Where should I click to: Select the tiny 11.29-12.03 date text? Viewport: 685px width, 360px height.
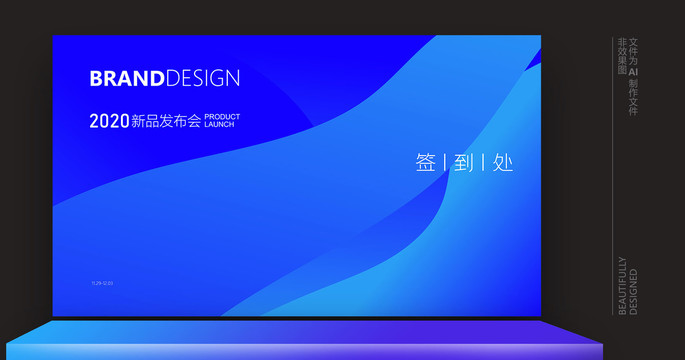tap(102, 283)
